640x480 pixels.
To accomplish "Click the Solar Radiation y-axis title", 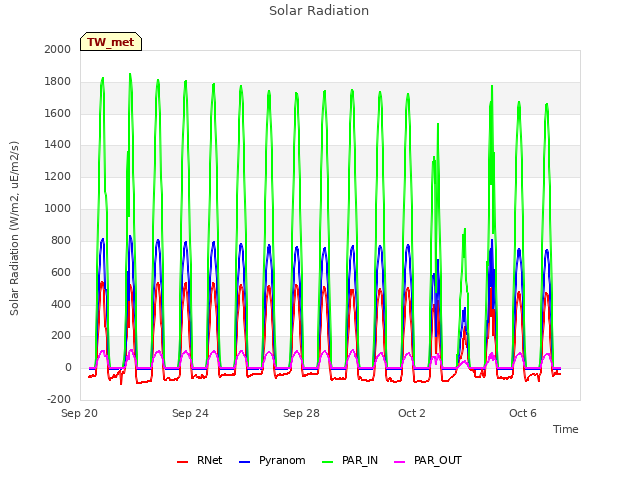I will point(14,228).
